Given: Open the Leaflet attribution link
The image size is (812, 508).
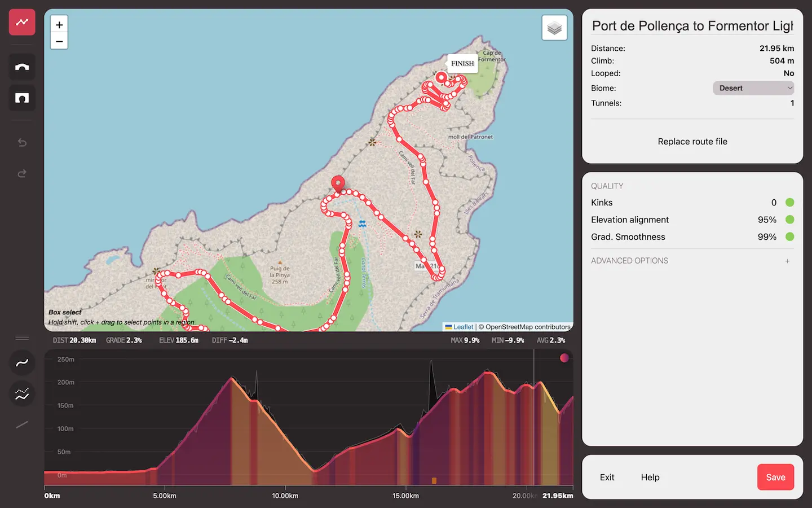Looking at the screenshot, I should coord(463,327).
